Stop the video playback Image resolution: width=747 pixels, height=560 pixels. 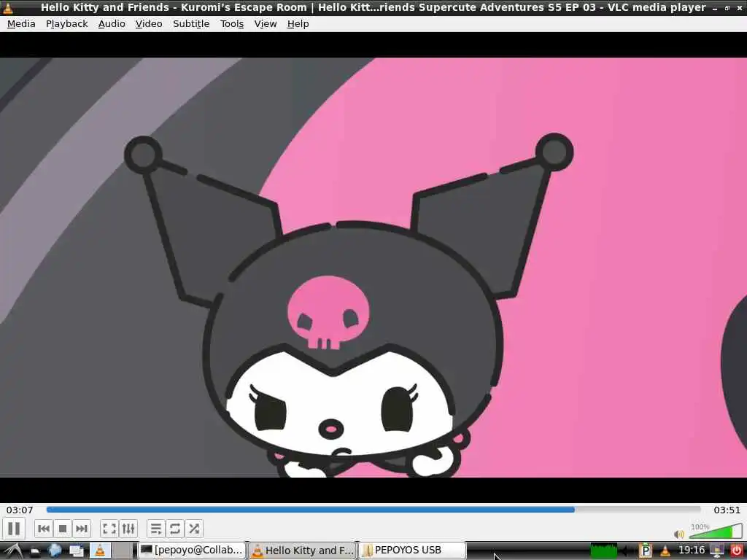coord(63,529)
